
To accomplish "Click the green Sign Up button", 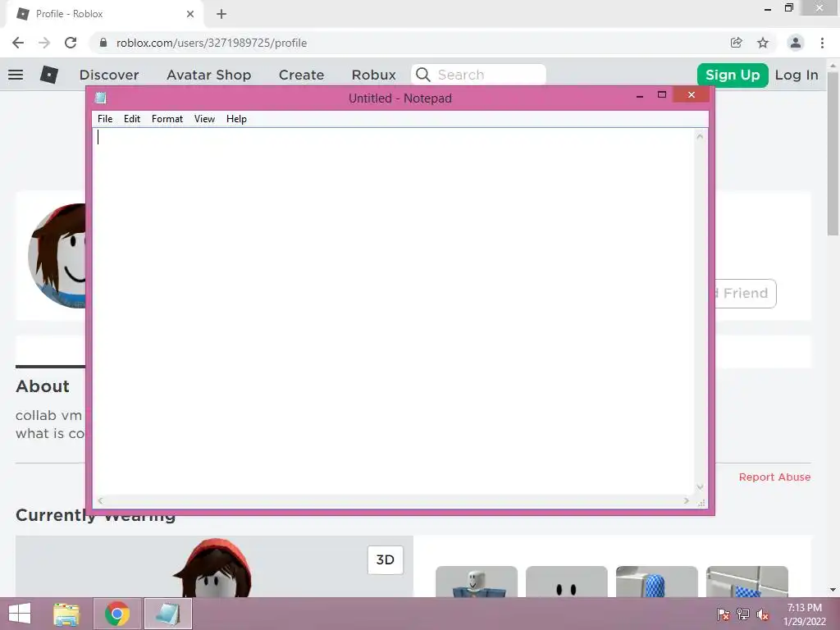I will tap(733, 75).
